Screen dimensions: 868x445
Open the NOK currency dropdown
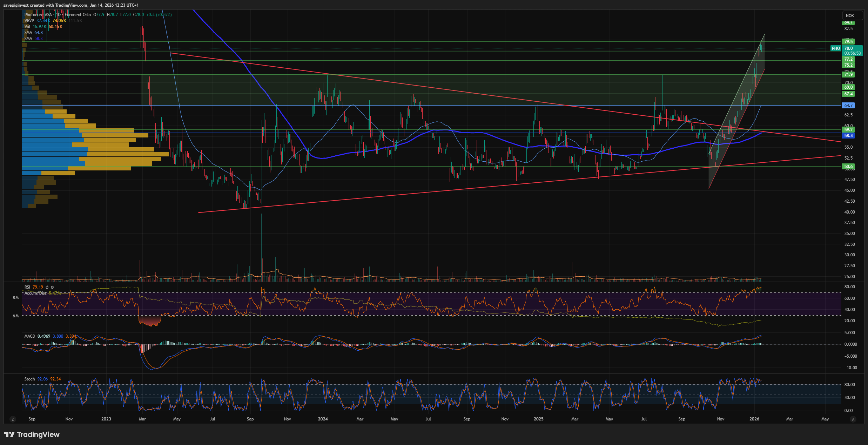coord(852,15)
